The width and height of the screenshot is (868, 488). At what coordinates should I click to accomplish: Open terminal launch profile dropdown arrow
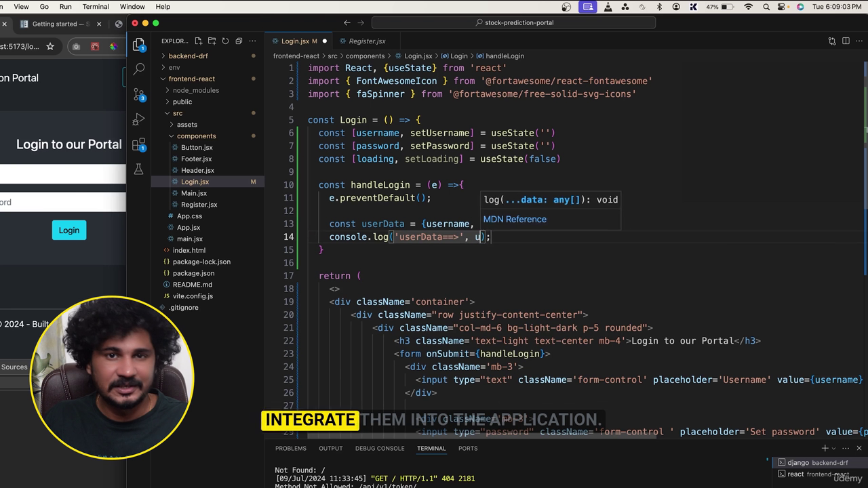point(834,448)
